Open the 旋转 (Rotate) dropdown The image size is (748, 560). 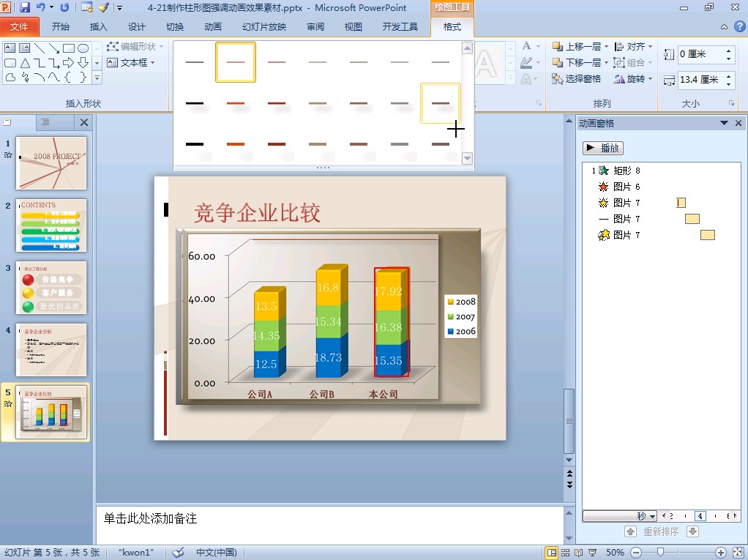click(x=635, y=79)
